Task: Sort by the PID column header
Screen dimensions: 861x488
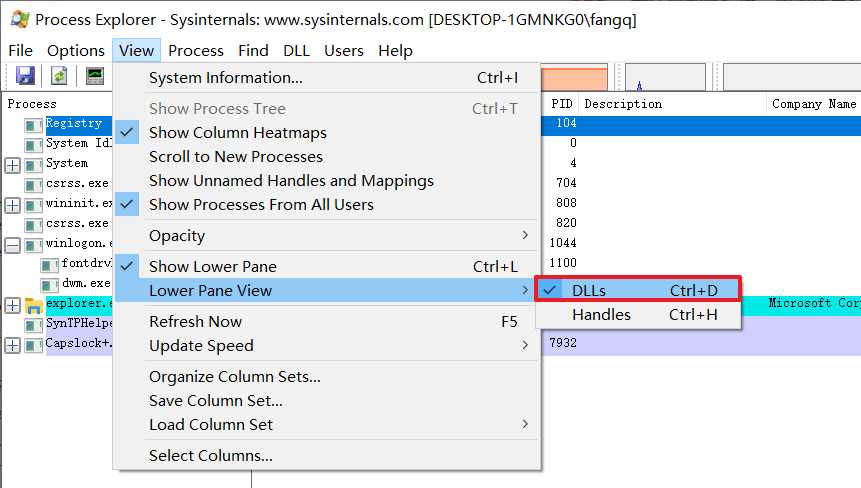Action: pos(562,104)
